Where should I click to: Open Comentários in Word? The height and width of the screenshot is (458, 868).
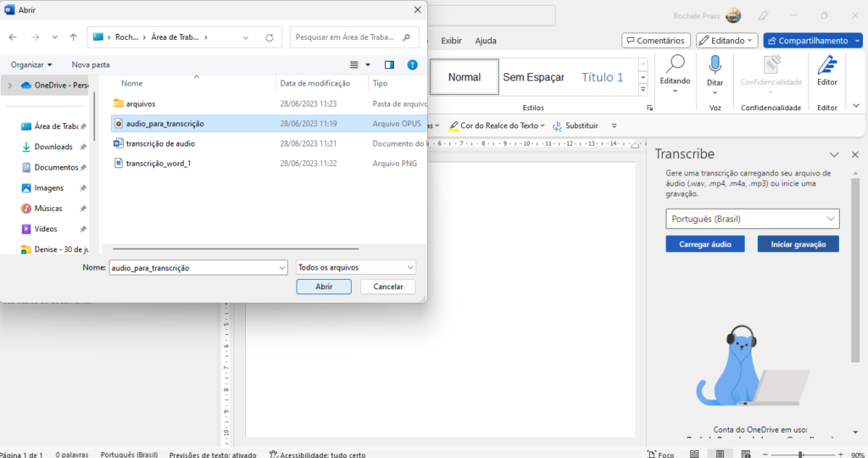click(656, 41)
